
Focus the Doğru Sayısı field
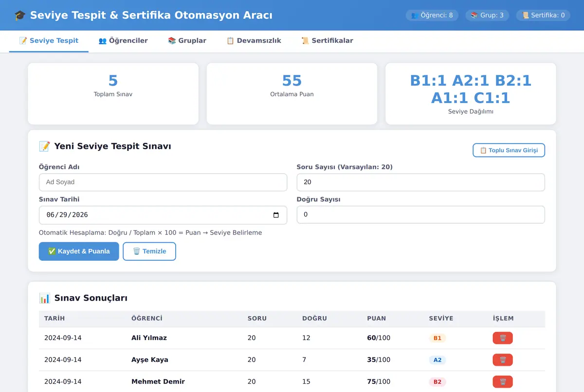point(421,215)
